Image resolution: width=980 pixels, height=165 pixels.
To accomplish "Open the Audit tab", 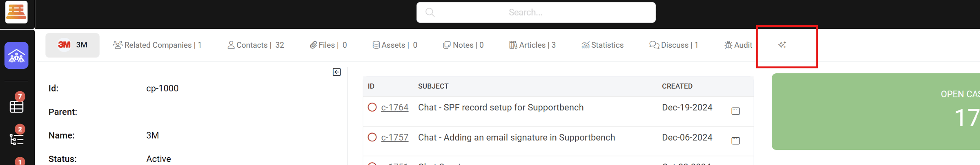I will (738, 45).
